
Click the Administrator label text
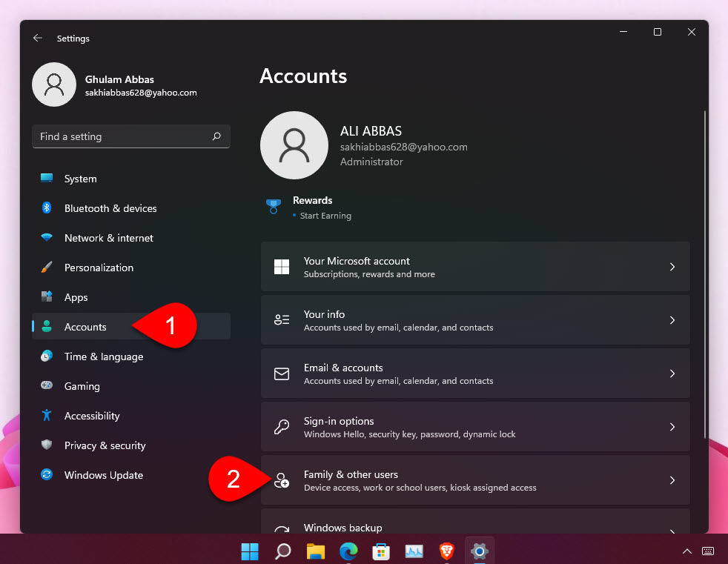tap(371, 162)
